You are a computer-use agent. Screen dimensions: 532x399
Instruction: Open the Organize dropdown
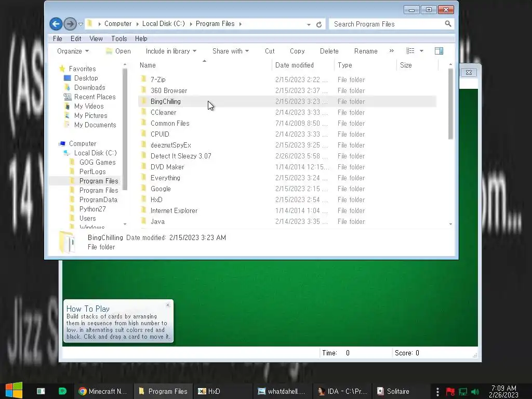tap(73, 51)
